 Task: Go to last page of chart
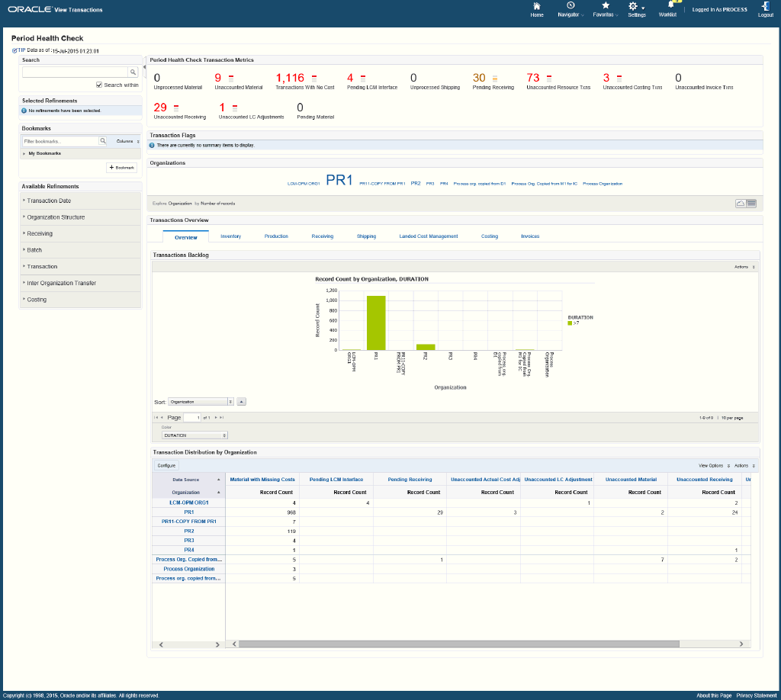click(x=222, y=418)
